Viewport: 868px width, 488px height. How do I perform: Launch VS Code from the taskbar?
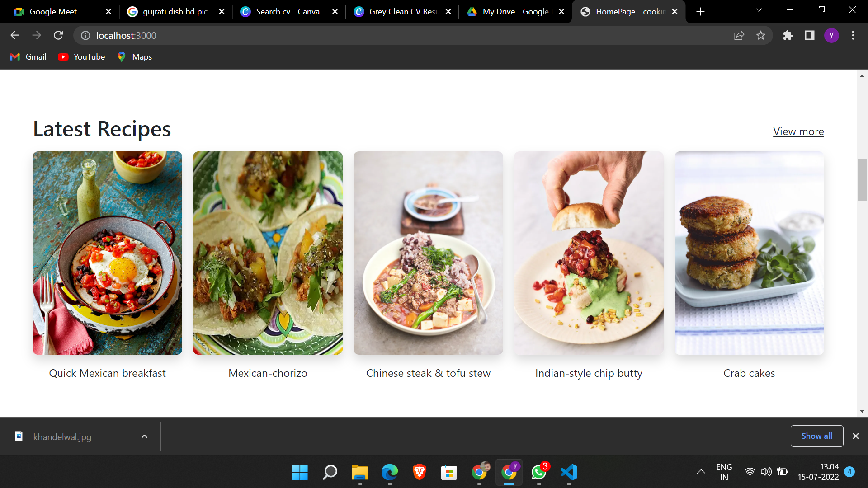pos(568,473)
